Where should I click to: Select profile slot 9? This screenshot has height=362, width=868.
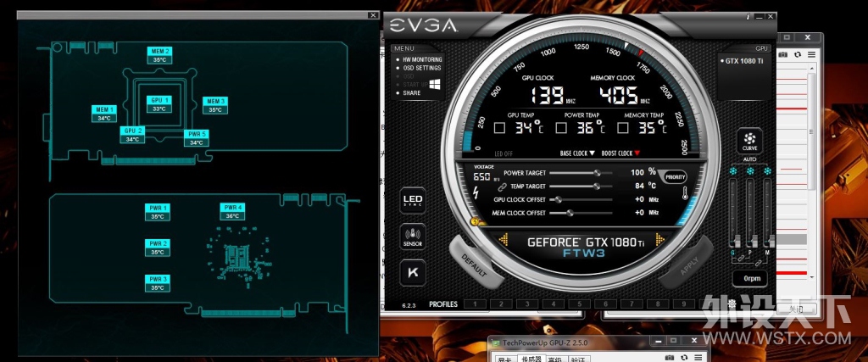684,304
